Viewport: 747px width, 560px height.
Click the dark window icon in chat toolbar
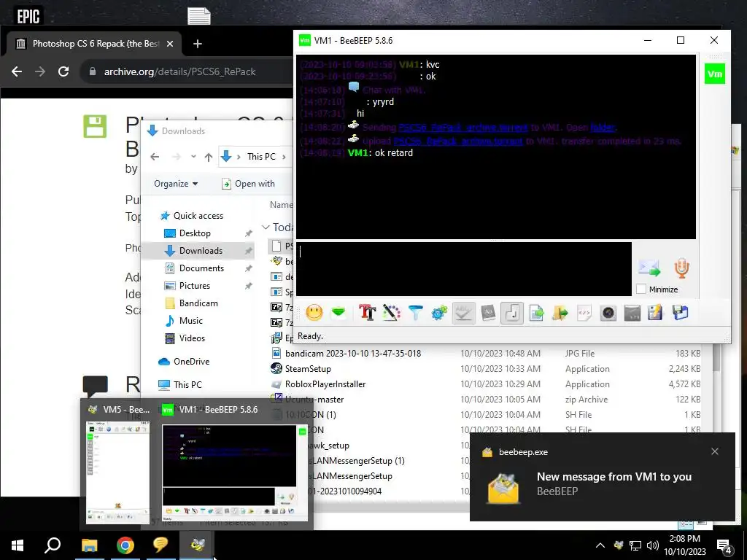click(632, 313)
